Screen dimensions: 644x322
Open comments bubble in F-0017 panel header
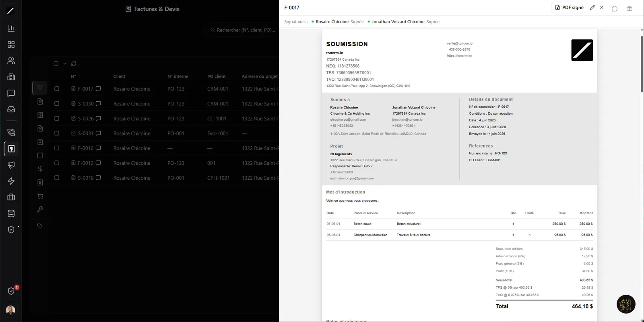614,8
